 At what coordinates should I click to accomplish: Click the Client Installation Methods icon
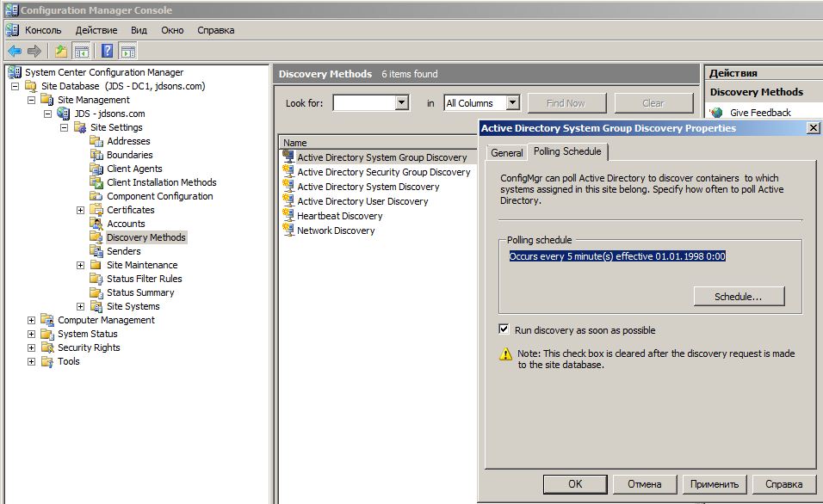96,182
